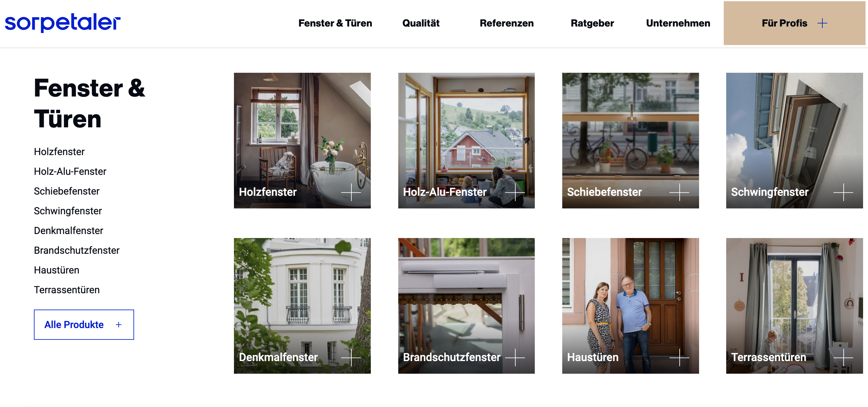Click the plus icon on Denkmalfenster tile
868x407 pixels.
click(351, 357)
